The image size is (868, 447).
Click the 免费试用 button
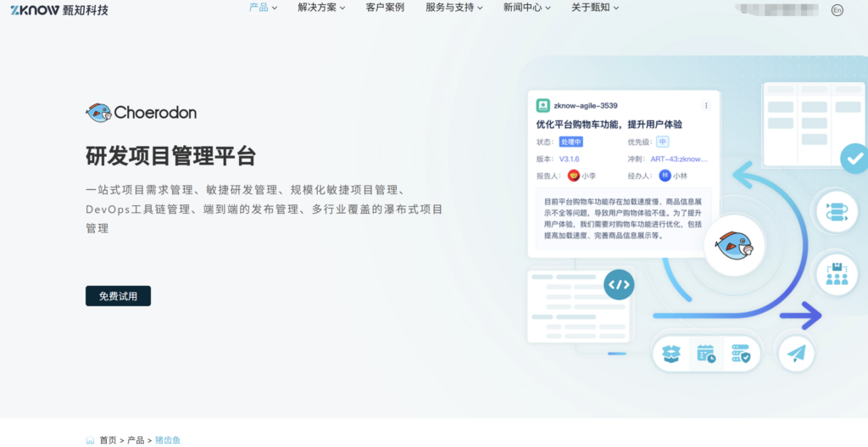pyautogui.click(x=118, y=296)
